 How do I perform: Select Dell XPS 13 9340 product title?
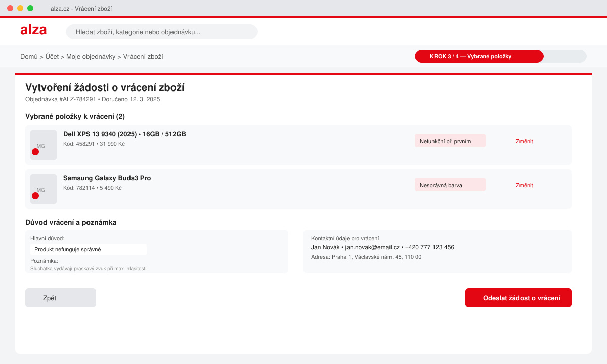[x=124, y=134]
